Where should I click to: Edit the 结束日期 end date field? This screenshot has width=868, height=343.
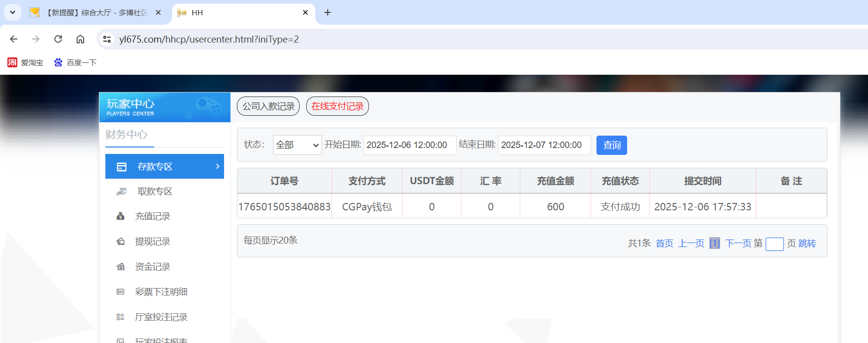[x=544, y=145]
